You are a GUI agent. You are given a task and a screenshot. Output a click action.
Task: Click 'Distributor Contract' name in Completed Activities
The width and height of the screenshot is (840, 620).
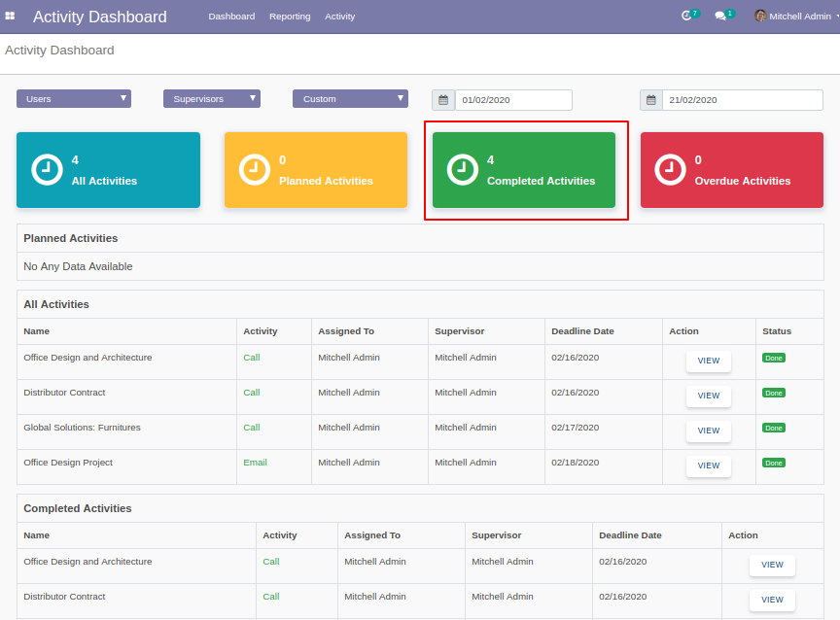[x=64, y=597]
